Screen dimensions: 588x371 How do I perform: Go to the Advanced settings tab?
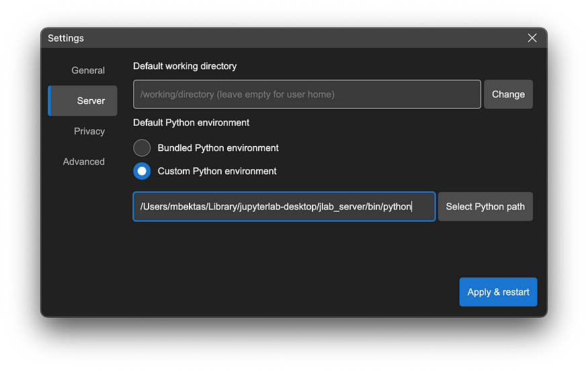pyautogui.click(x=83, y=162)
